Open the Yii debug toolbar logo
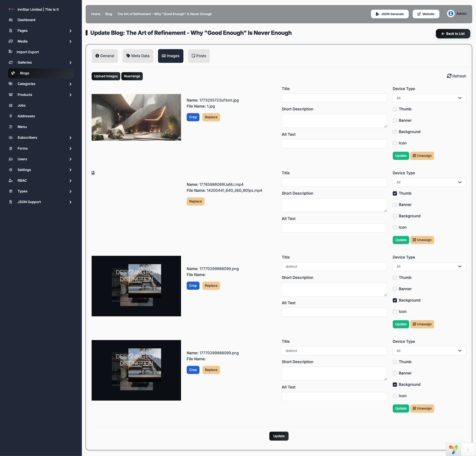 [453, 449]
